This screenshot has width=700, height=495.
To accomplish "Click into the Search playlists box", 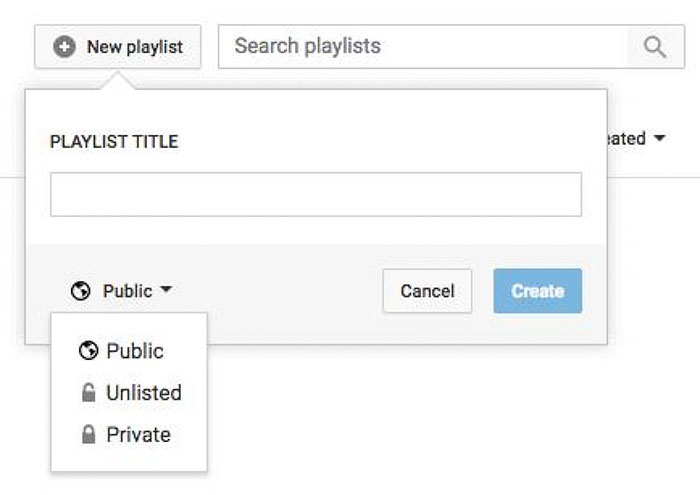I will [x=423, y=47].
